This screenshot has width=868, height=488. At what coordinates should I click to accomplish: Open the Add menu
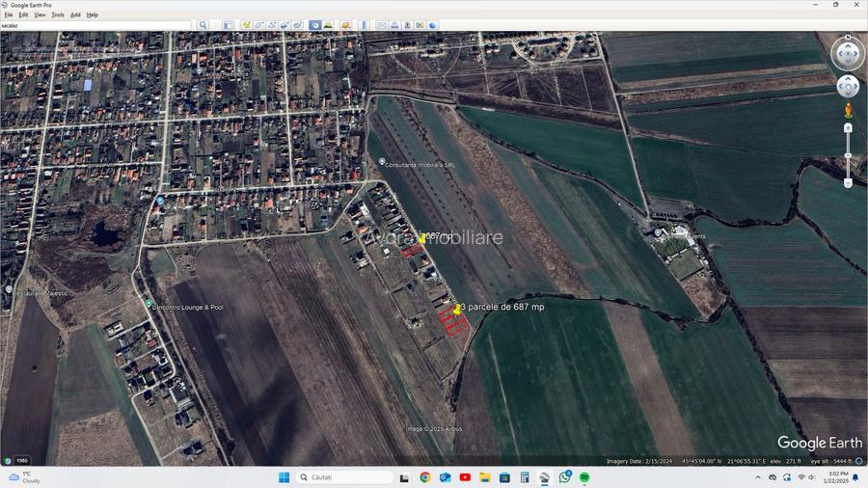coord(76,15)
